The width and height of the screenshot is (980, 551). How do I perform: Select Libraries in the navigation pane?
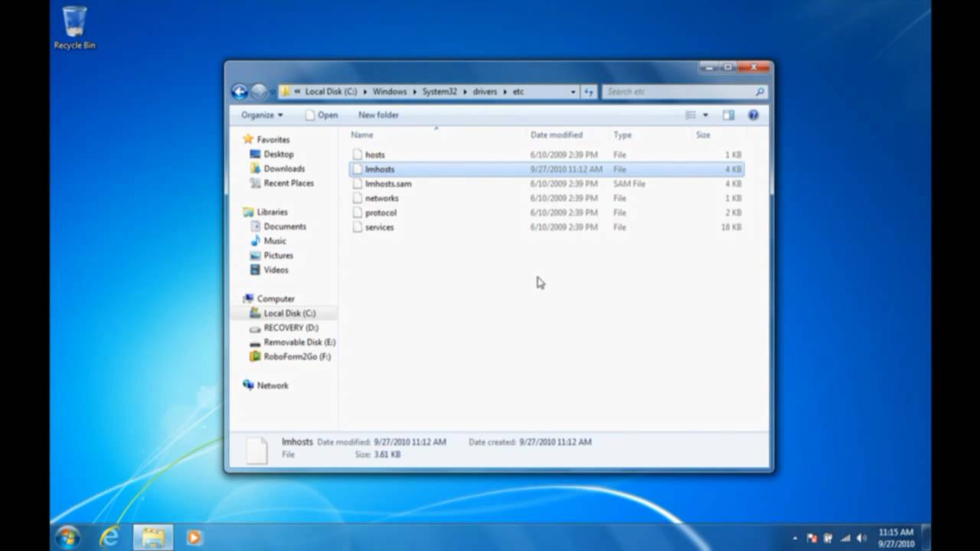click(x=272, y=212)
